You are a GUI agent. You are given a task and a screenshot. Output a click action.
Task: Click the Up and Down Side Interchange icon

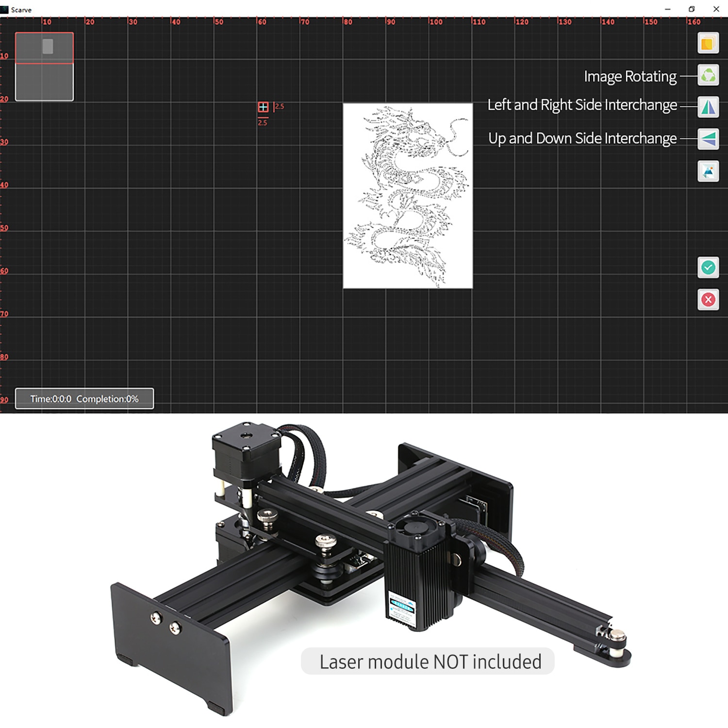(708, 139)
